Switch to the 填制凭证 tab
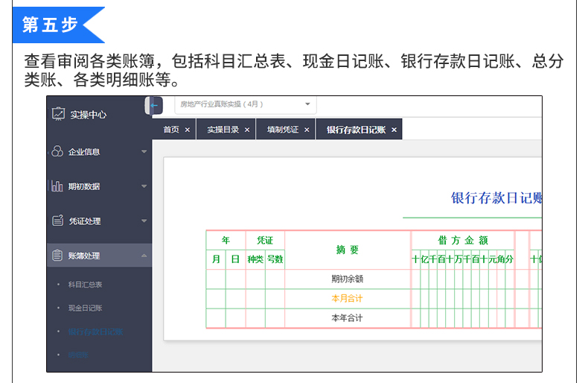588x383 pixels. tap(283, 130)
